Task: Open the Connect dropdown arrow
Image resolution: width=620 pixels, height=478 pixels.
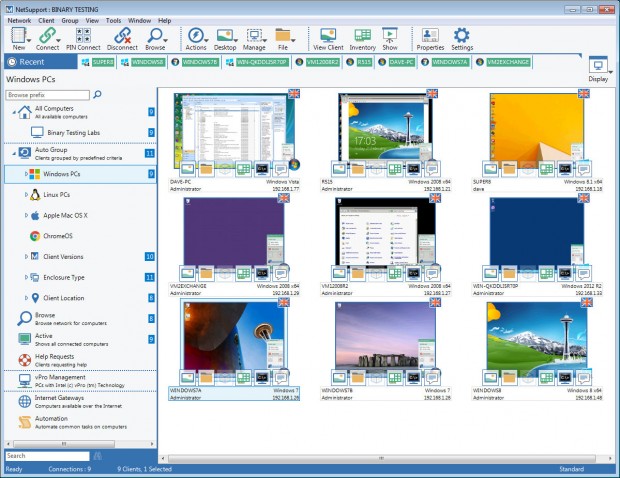Action: click(58, 40)
